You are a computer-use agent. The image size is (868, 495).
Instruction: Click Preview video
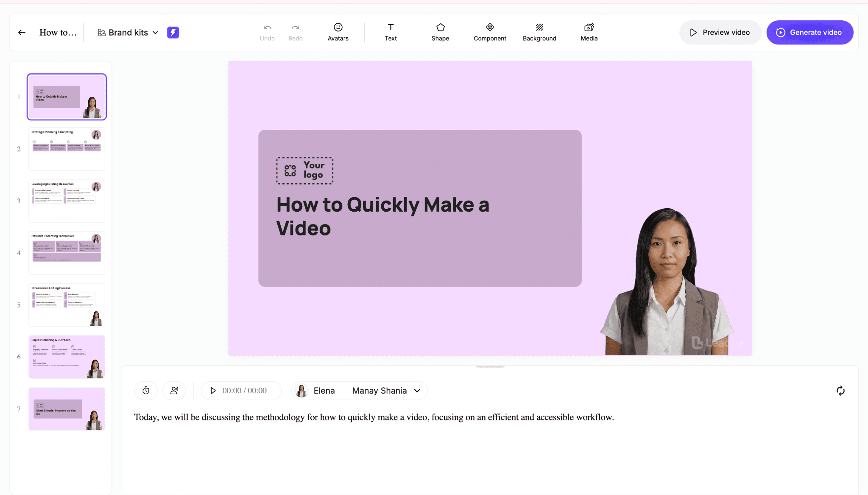point(720,32)
